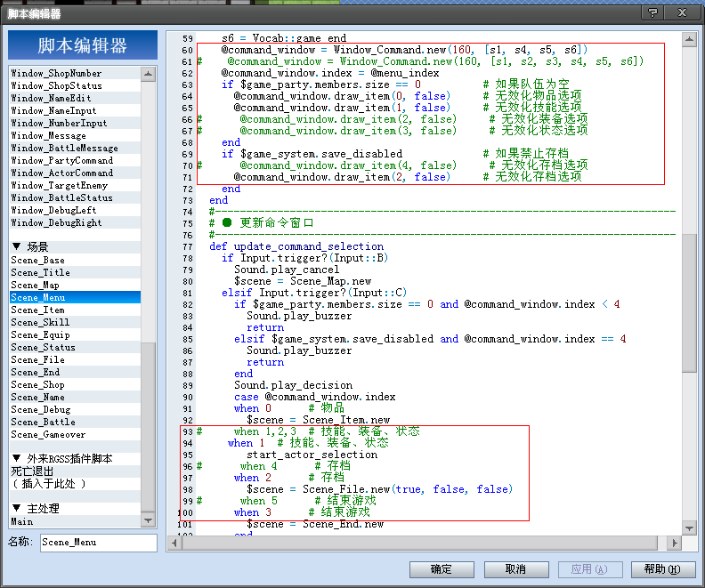Click script list scroll down arrow
Viewport: 705px width, 588px height.
click(x=149, y=520)
